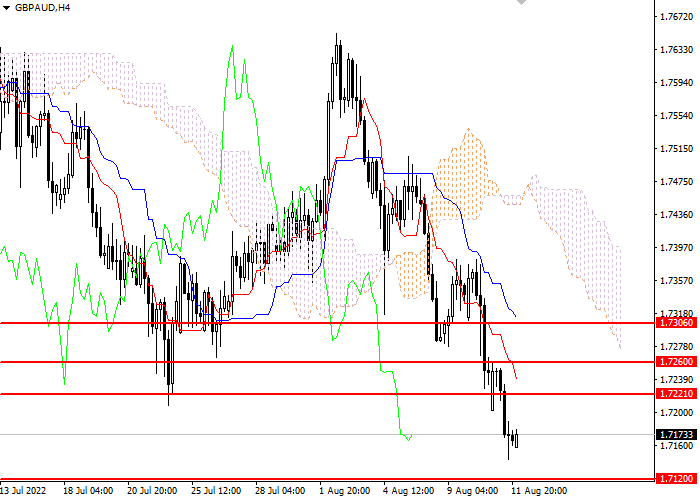Click the 18 Jul 04:00 time label
Image resolution: width=700 pixels, height=500 pixels.
88,491
